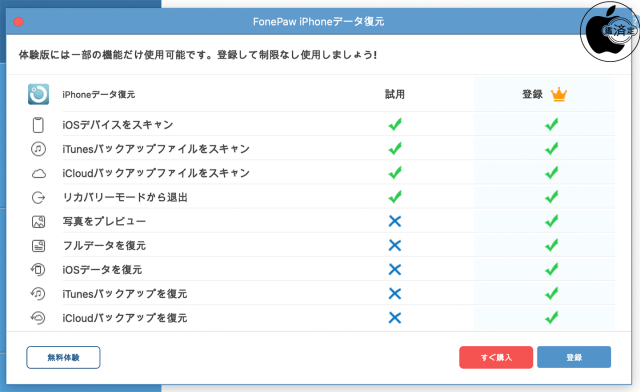Screen dimensions: 640x392
Task: Click the iCloudバックアップを復元 row label
Action: [x=124, y=318]
